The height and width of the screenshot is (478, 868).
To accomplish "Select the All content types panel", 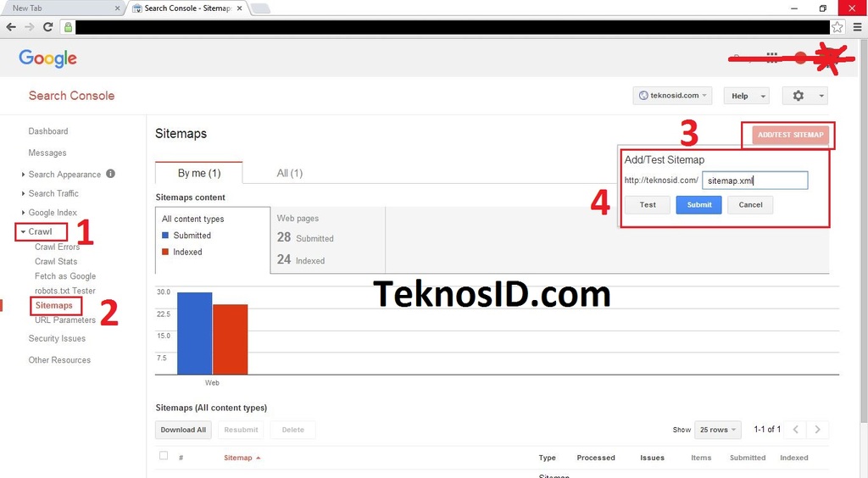I will click(213, 240).
